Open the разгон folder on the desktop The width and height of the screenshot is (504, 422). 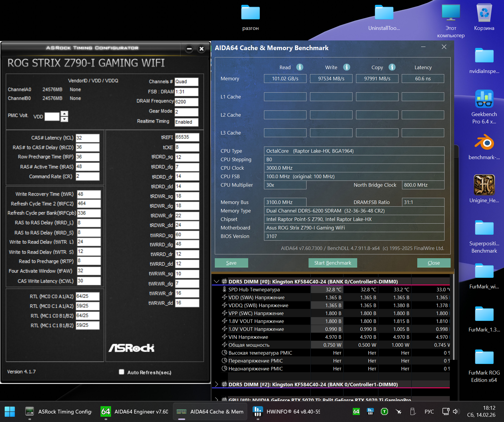(251, 18)
